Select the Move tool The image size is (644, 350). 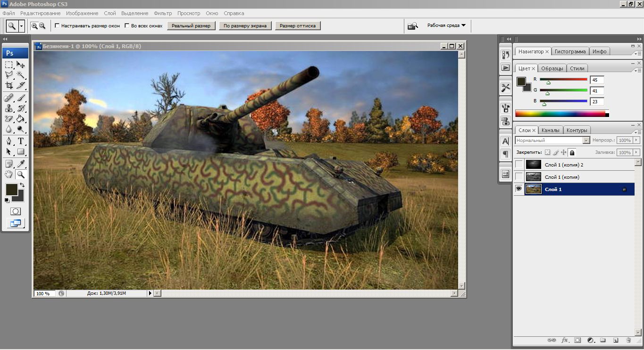coord(21,65)
